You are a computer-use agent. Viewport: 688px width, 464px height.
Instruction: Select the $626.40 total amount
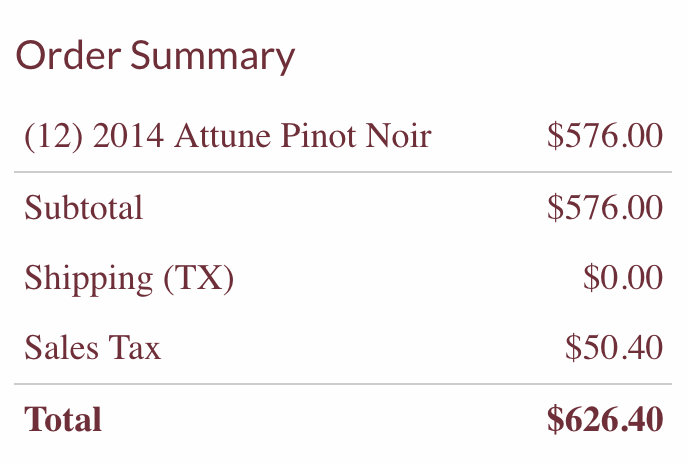[x=604, y=420]
